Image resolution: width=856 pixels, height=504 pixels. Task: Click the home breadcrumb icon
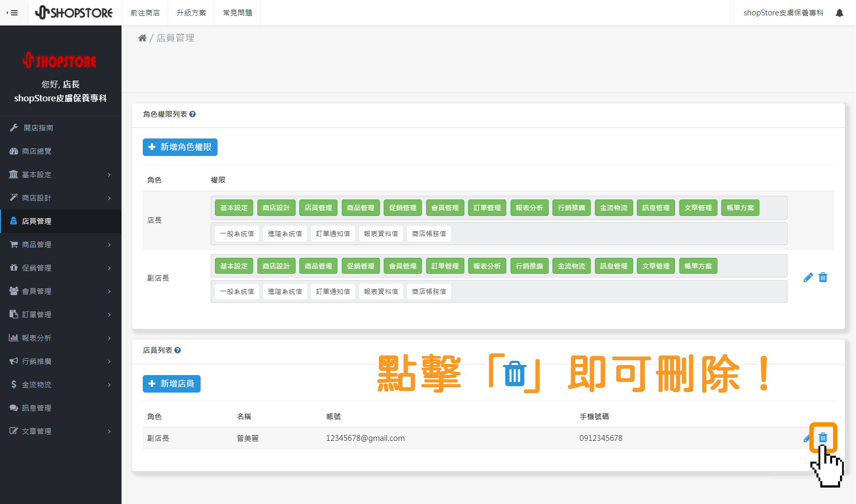[142, 38]
